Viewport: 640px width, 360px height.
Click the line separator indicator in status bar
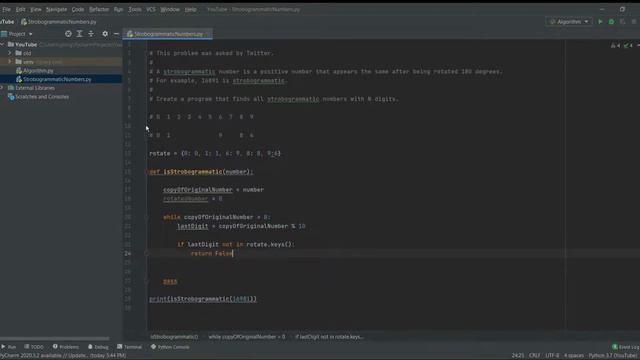click(534, 356)
